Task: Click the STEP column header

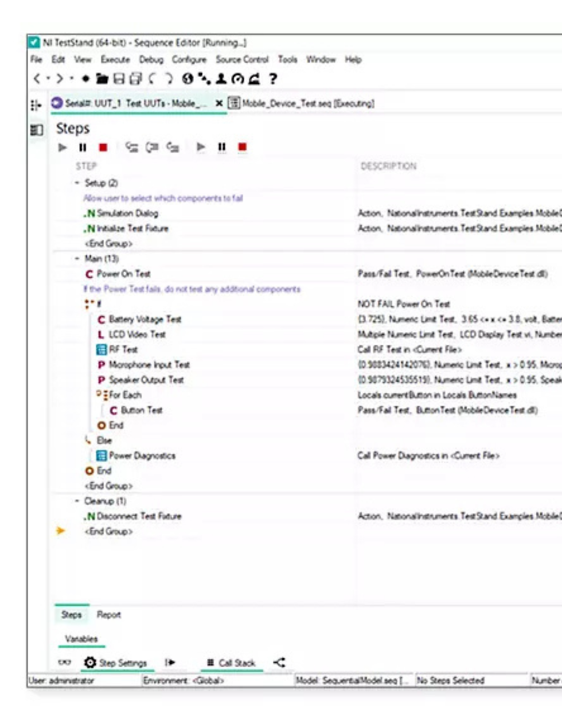Action: click(87, 166)
